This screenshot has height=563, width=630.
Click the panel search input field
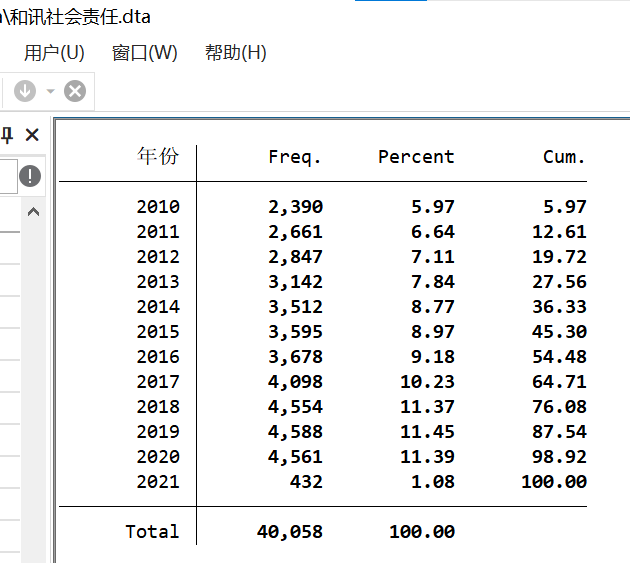(8, 176)
